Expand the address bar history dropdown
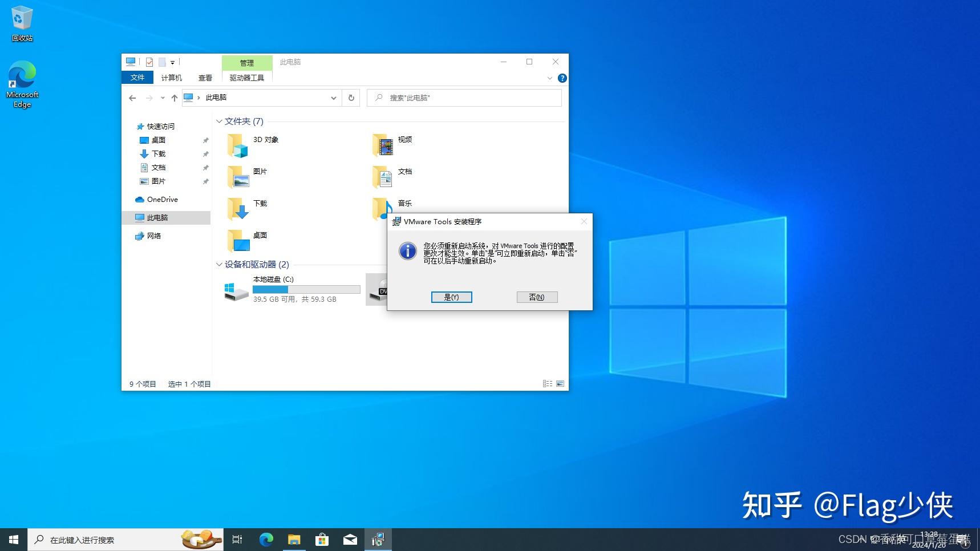Viewport: 980px width, 551px height. point(334,98)
